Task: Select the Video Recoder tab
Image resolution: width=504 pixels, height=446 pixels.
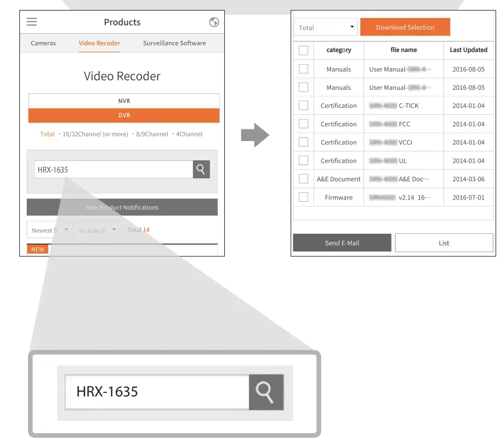Action: [99, 43]
